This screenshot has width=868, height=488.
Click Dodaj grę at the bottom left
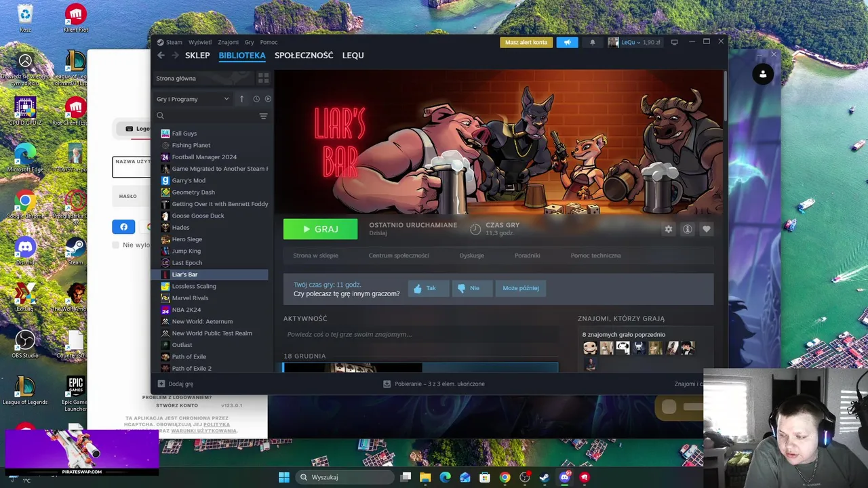[176, 384]
